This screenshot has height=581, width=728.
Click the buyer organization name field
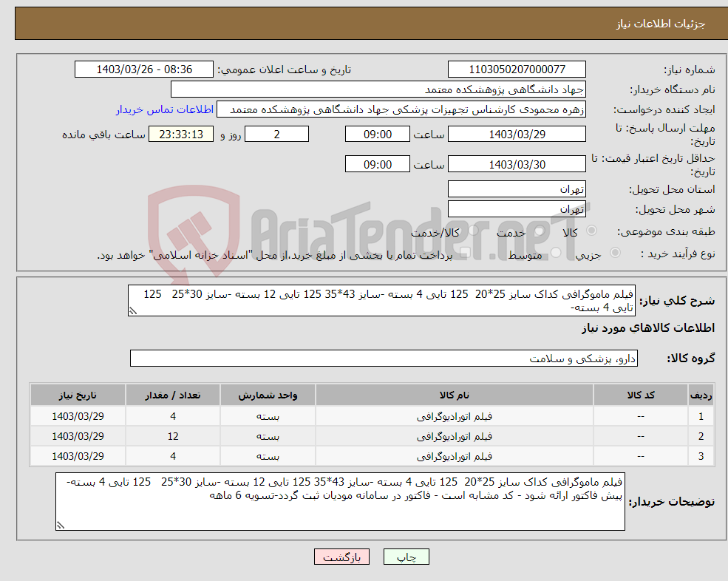pyautogui.click(x=378, y=89)
